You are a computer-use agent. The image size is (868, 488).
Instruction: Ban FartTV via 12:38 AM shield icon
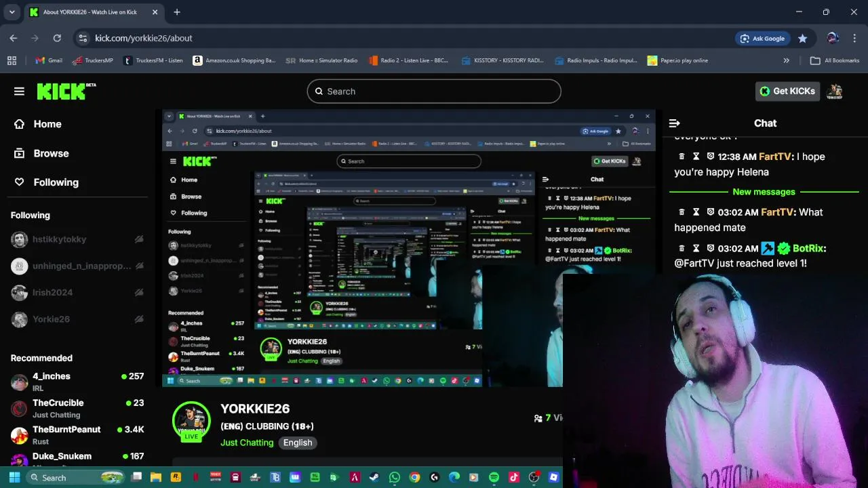coord(710,157)
